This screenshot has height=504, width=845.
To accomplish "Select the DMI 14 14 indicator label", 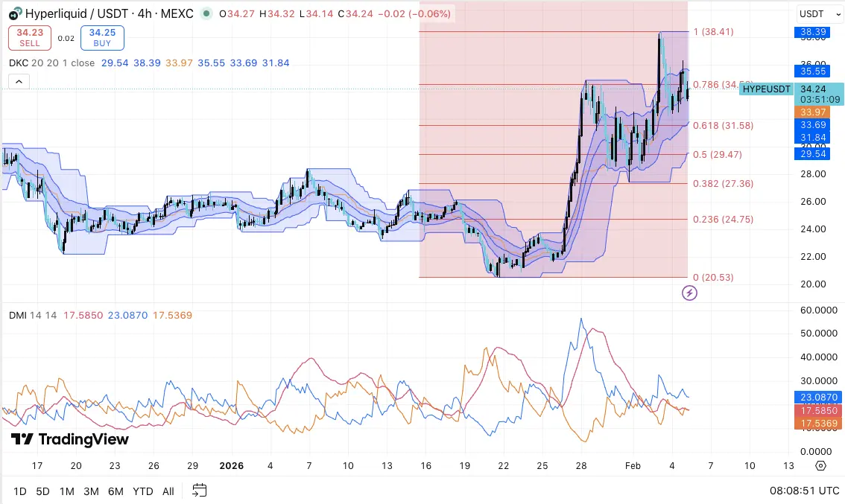I will [28, 316].
